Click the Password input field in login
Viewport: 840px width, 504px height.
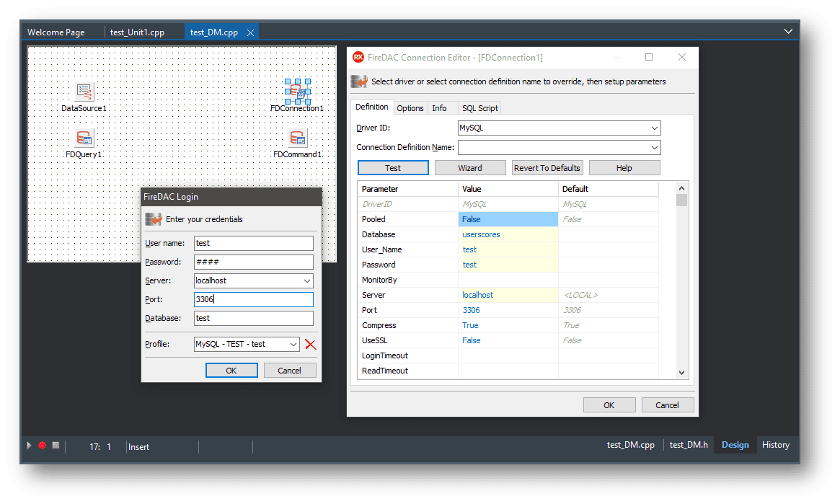pyautogui.click(x=253, y=262)
